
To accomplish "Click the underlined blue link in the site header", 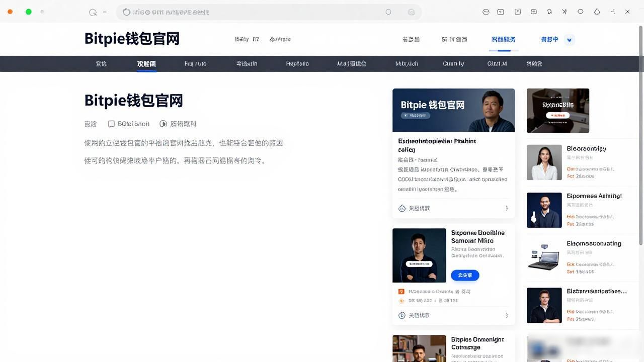I will tap(504, 39).
